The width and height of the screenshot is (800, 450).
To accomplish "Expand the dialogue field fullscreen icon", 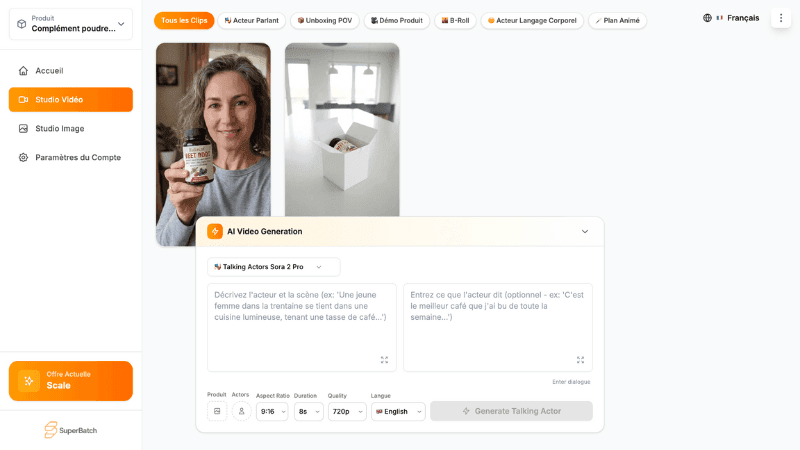I will [580, 360].
